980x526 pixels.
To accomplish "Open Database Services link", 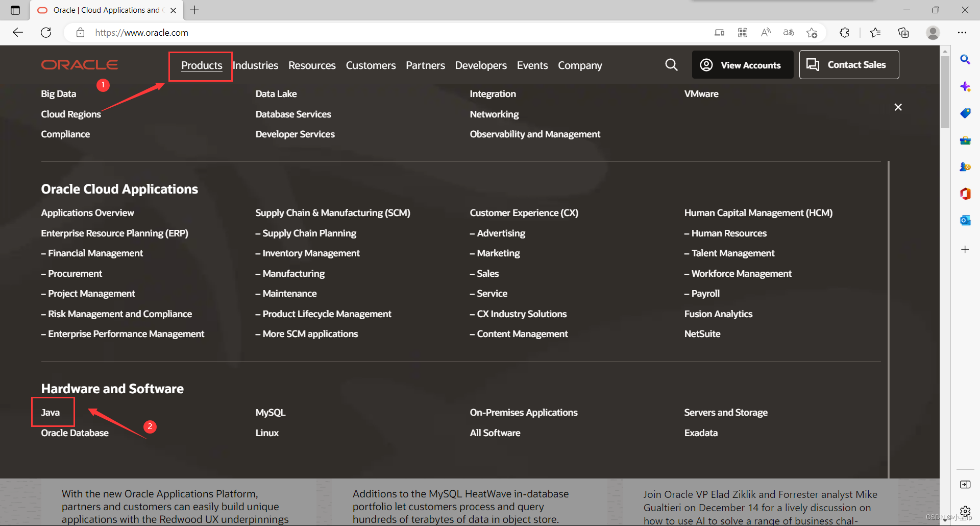I will pyautogui.click(x=293, y=114).
